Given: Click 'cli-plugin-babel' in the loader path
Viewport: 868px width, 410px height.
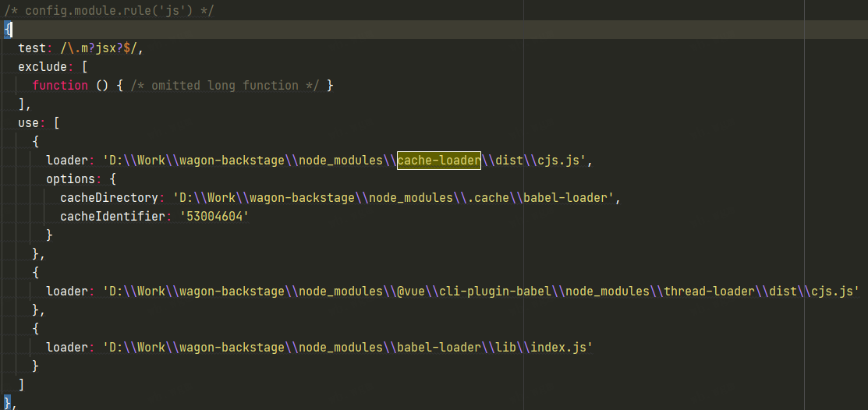Looking at the screenshot, I should 495,292.
